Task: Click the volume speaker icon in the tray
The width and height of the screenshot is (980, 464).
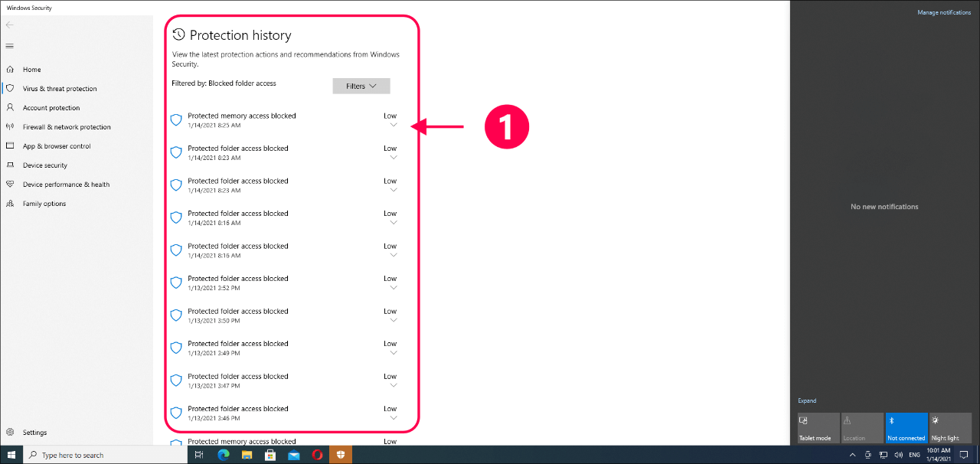Action: [898, 455]
